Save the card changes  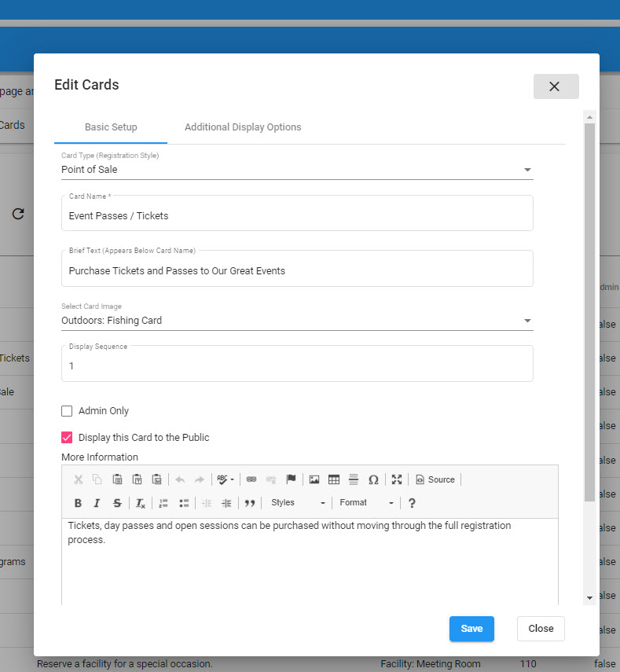pyautogui.click(x=471, y=629)
